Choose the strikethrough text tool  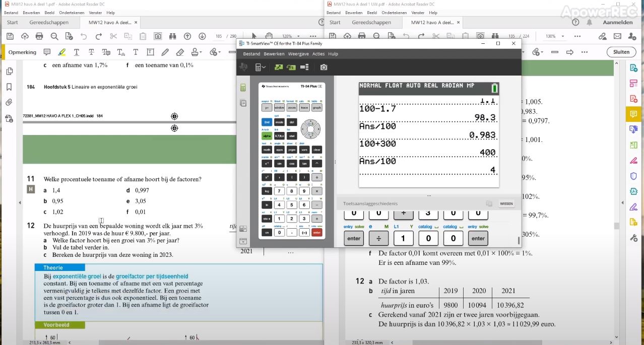click(91, 52)
